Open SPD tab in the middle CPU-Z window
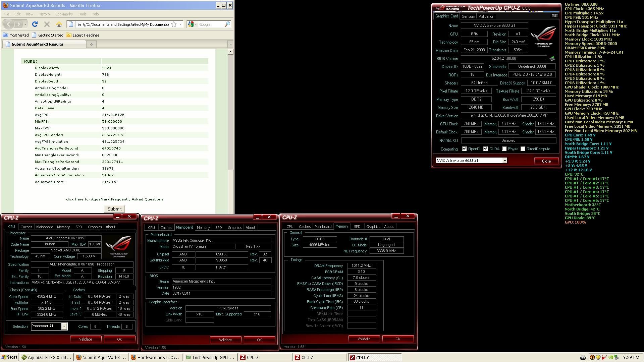The width and height of the screenshot is (644, 362). point(218,228)
